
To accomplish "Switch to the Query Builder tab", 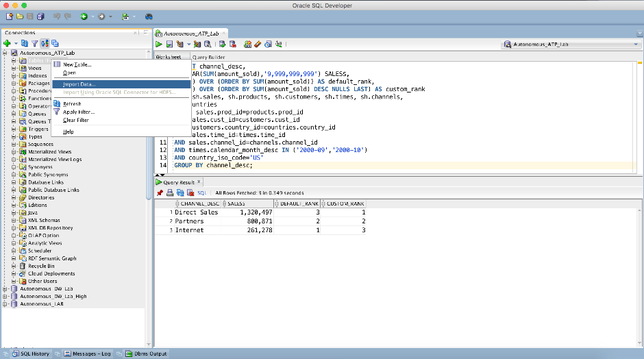I will pyautogui.click(x=208, y=57).
